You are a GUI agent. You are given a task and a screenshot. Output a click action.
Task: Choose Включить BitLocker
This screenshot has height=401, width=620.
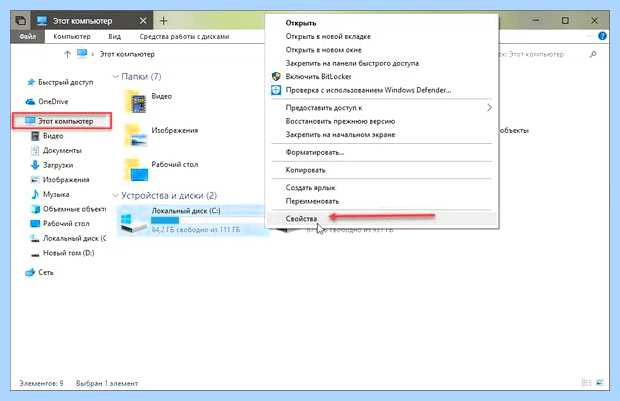click(x=382, y=77)
